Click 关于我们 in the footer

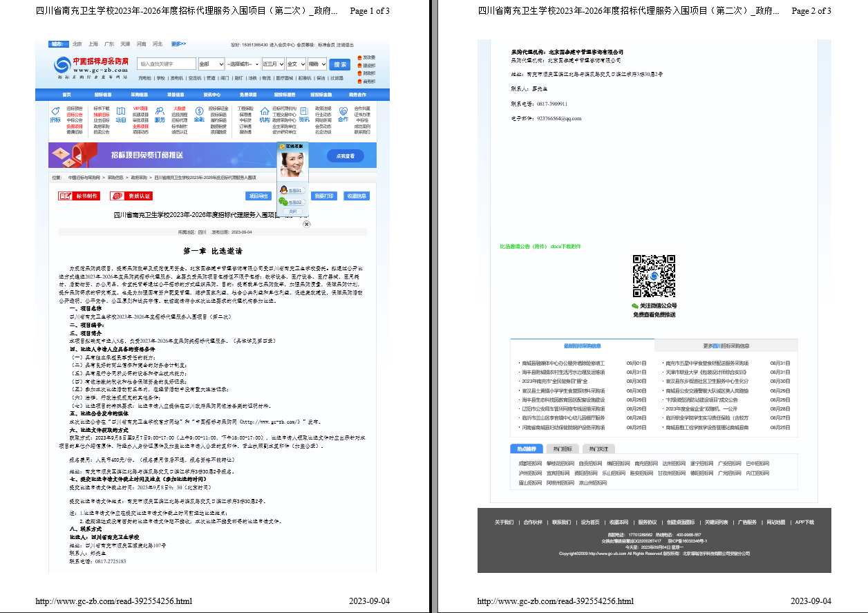pos(504,522)
